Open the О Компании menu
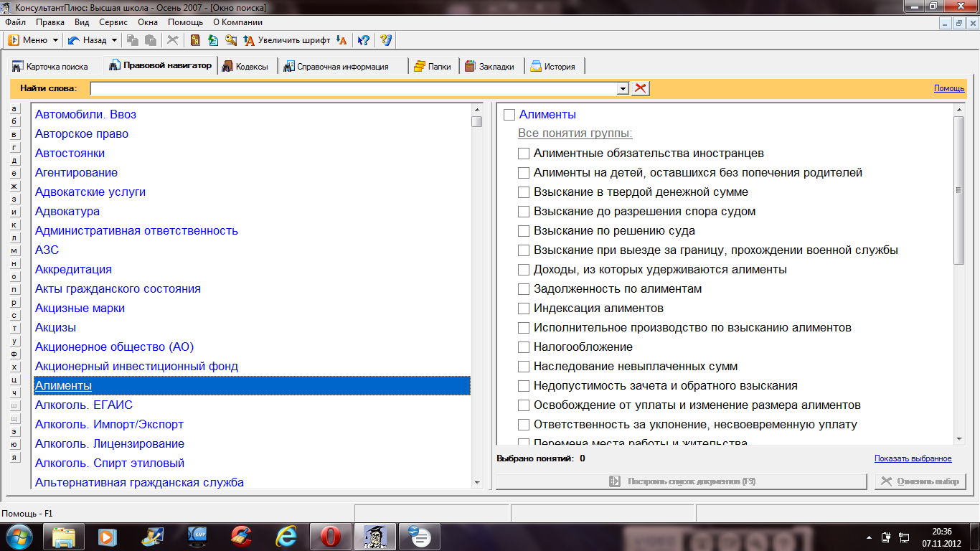Viewport: 980px width, 551px height. point(238,22)
